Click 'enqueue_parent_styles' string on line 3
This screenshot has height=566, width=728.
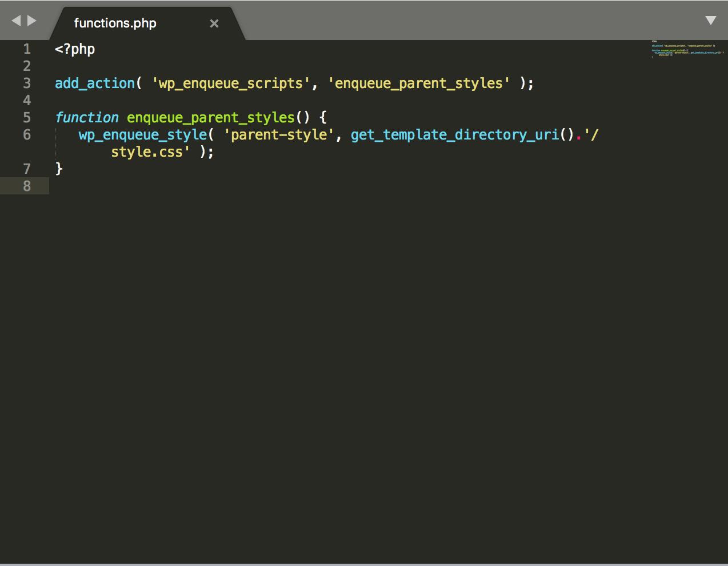pyautogui.click(x=419, y=83)
